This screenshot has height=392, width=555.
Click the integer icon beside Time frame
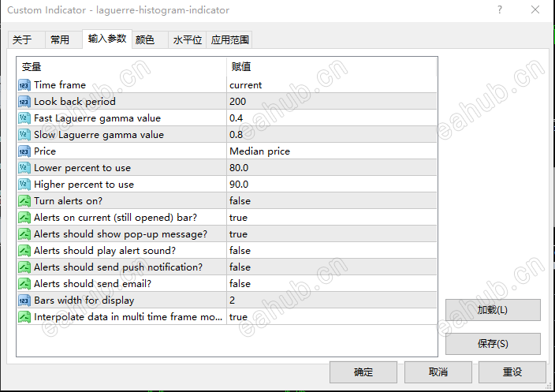pyautogui.click(x=24, y=85)
